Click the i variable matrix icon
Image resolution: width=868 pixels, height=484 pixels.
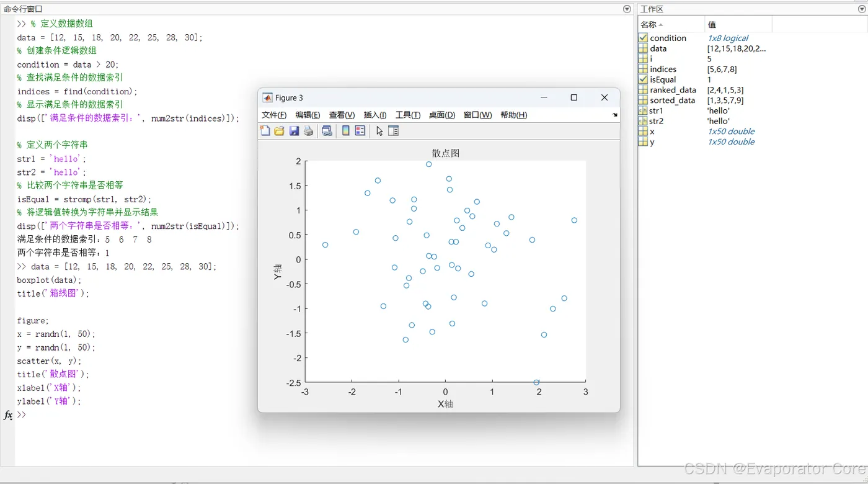click(643, 59)
